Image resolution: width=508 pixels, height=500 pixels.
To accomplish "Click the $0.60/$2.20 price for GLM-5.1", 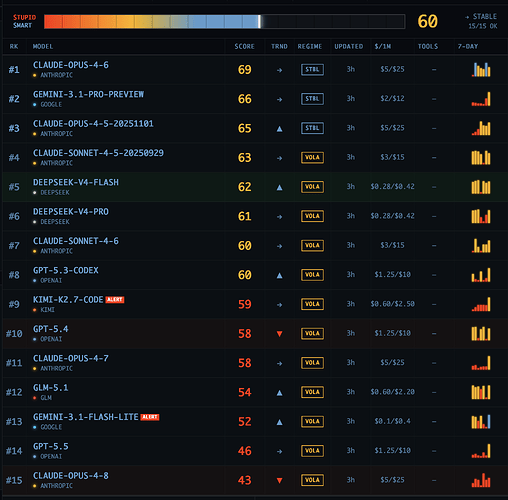I will [393, 392].
